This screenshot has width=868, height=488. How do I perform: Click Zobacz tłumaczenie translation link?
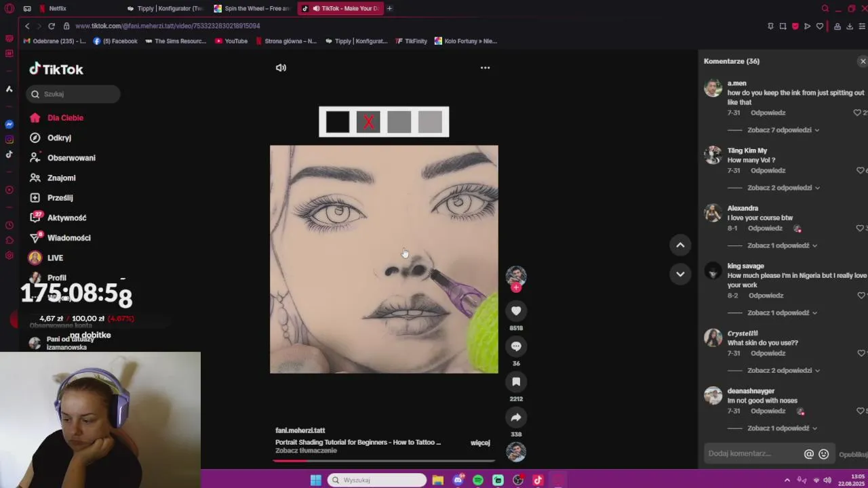click(x=306, y=451)
